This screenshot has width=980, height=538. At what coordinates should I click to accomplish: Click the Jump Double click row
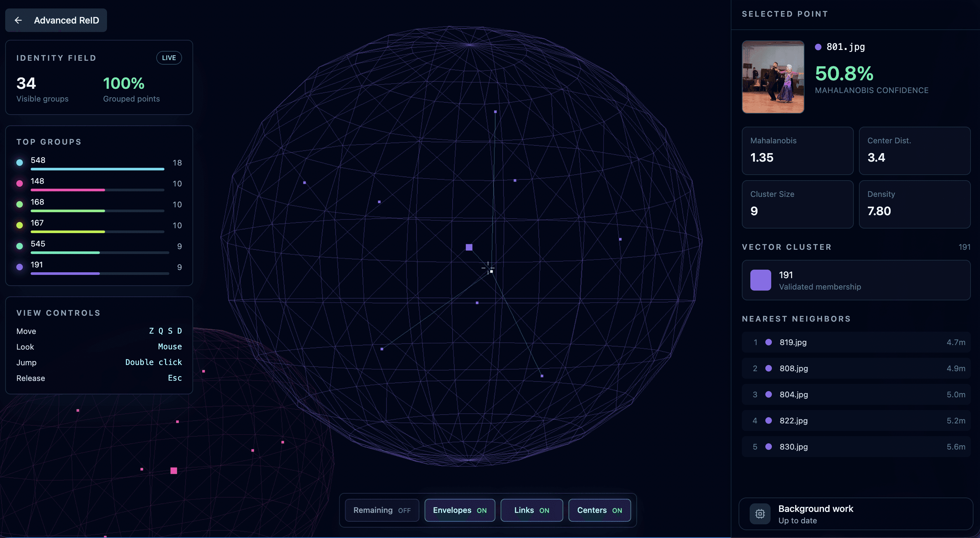pos(99,362)
